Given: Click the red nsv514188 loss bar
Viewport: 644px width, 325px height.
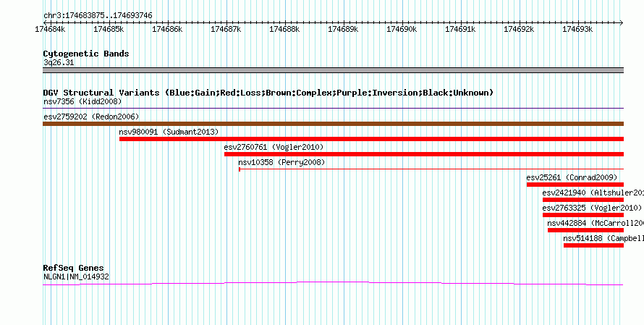Looking at the screenshot, I should click(593, 245).
